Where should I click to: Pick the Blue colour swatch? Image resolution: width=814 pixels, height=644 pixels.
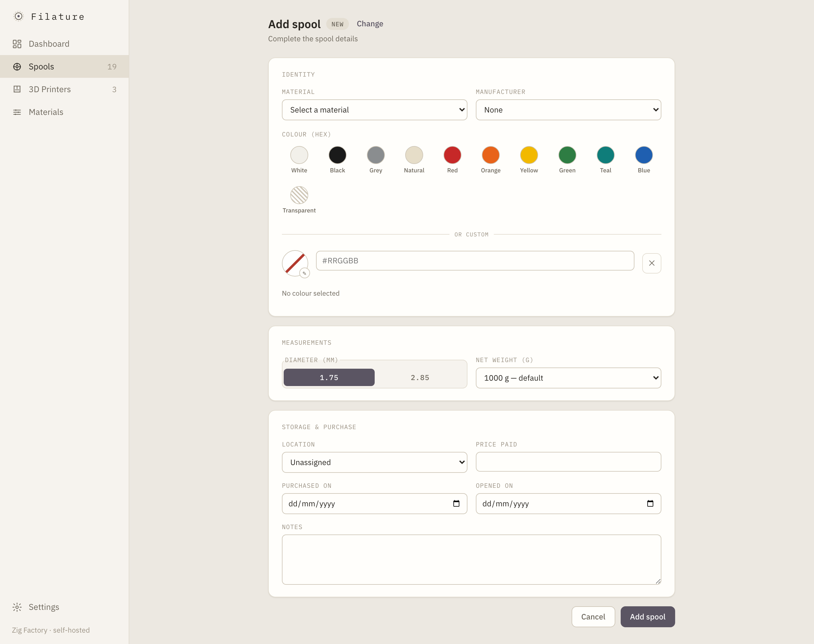click(x=644, y=155)
